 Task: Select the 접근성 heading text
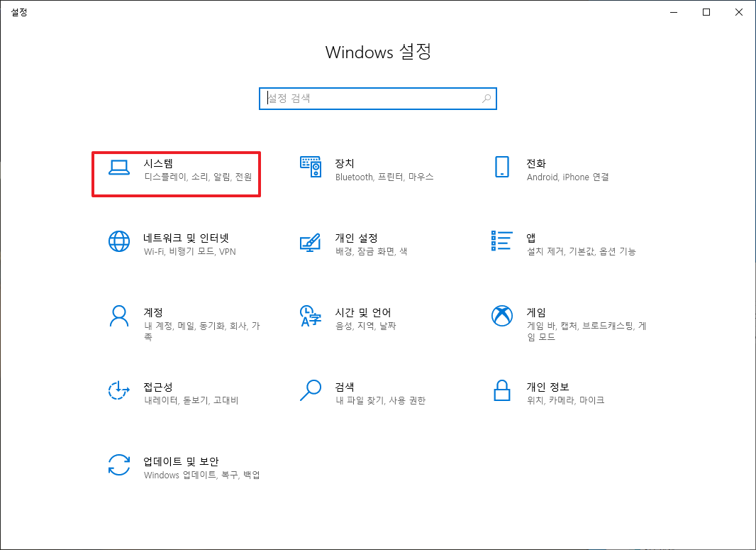pyautogui.click(x=158, y=387)
